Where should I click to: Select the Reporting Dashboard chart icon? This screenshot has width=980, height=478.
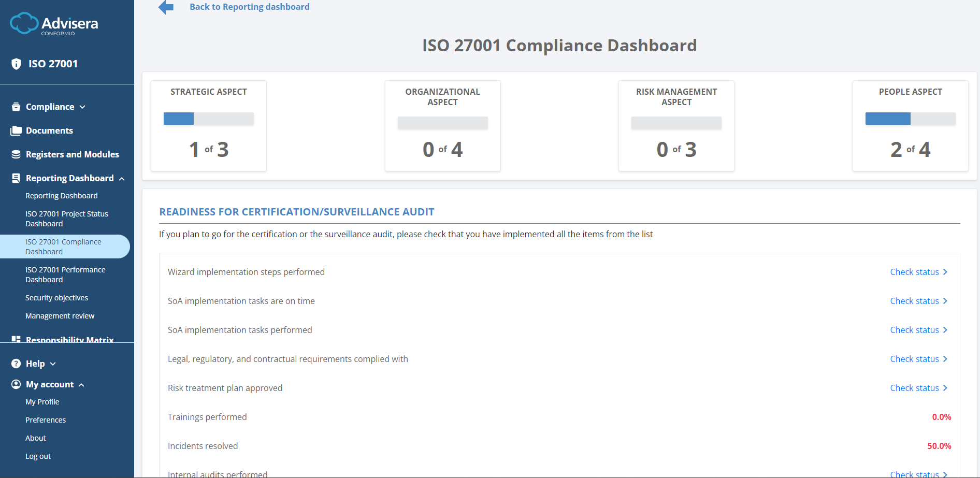click(15, 178)
